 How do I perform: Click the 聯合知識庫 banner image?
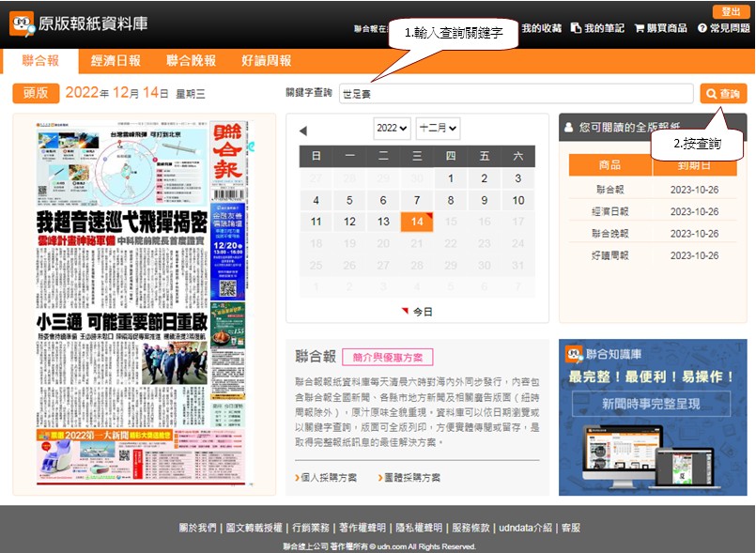pos(653,417)
